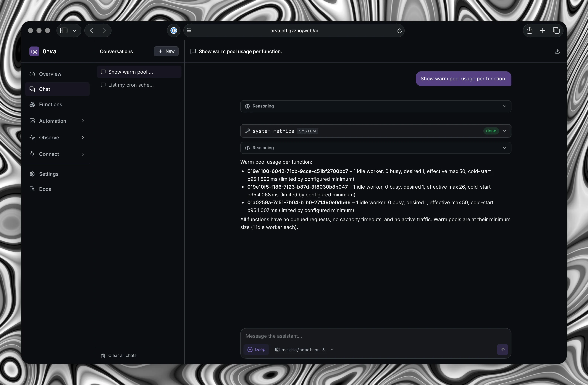Viewport: 588px width, 385px height.
Task: Expand the second Reasoning block chevron
Action: [x=505, y=148]
